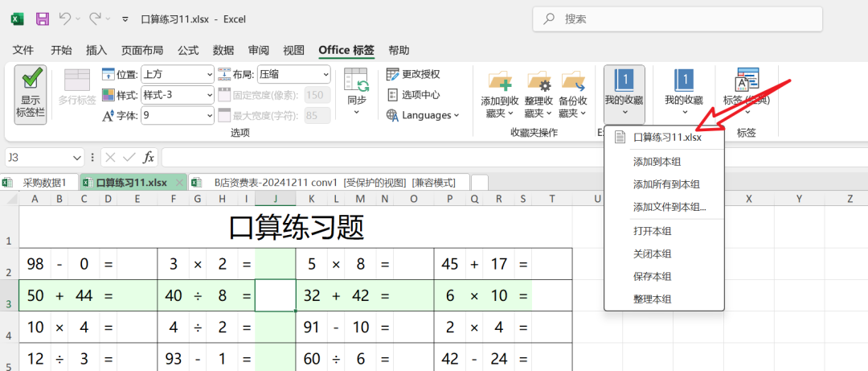Open 选项中心 options center
The width and height of the screenshot is (868, 371).
pos(413,95)
